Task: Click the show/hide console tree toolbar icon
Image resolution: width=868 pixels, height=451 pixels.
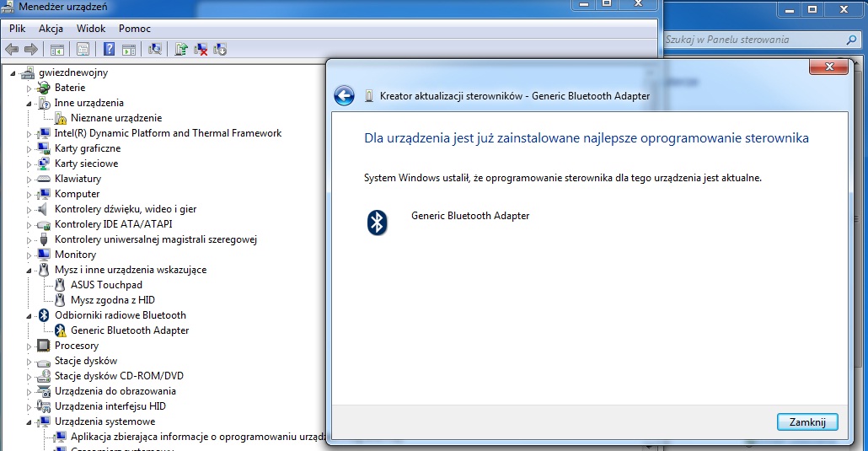Action: tap(57, 49)
